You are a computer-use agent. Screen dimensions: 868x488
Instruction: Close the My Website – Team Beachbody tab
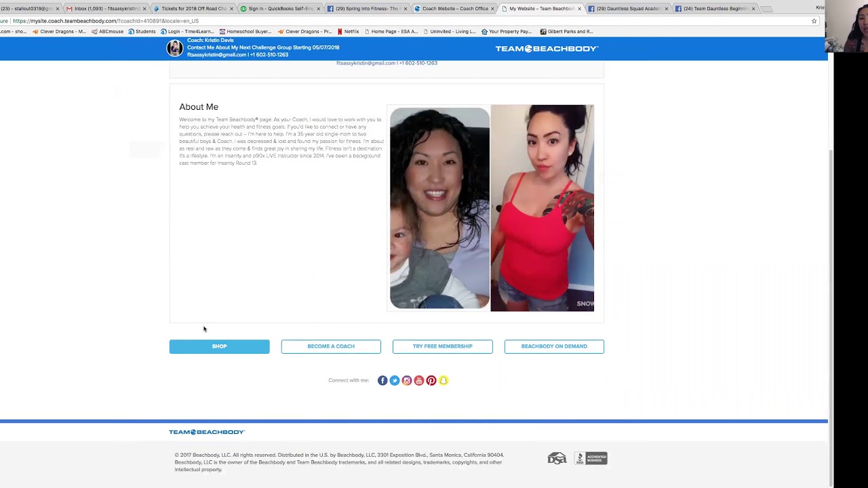(x=580, y=9)
